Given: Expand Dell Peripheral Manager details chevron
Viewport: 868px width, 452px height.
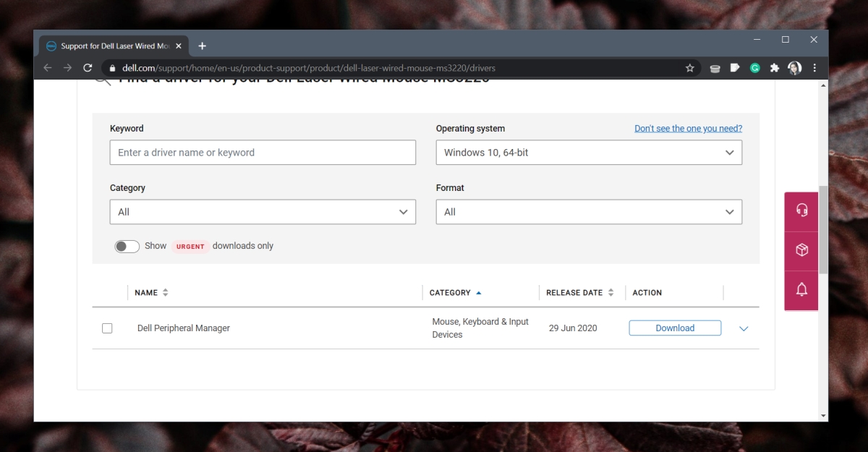Looking at the screenshot, I should click(744, 328).
